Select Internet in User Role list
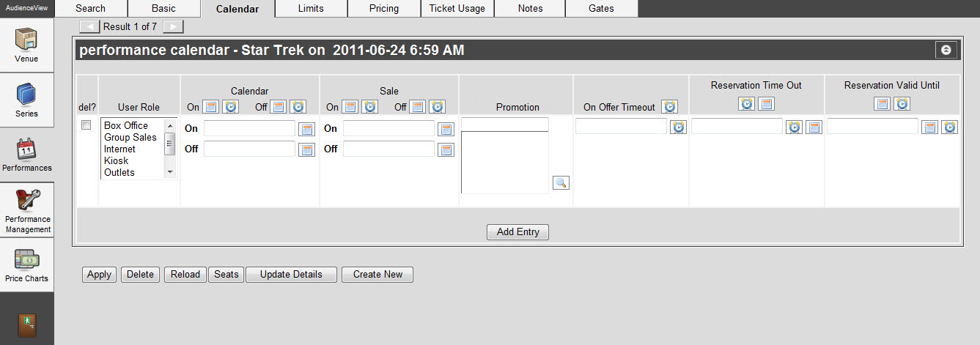This screenshot has height=345, width=980. (x=119, y=149)
